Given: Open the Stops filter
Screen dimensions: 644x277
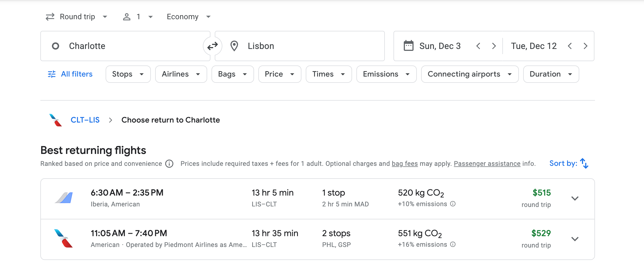Looking at the screenshot, I should (128, 74).
